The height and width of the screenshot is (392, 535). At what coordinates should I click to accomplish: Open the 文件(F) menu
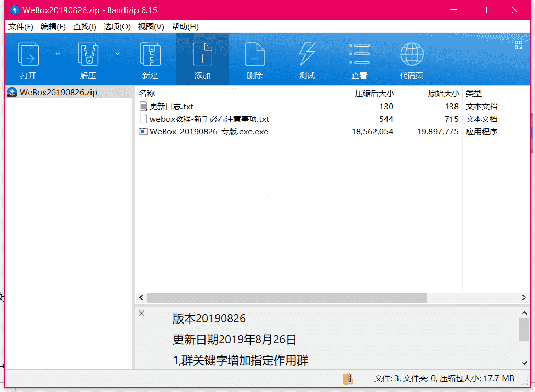coord(21,27)
